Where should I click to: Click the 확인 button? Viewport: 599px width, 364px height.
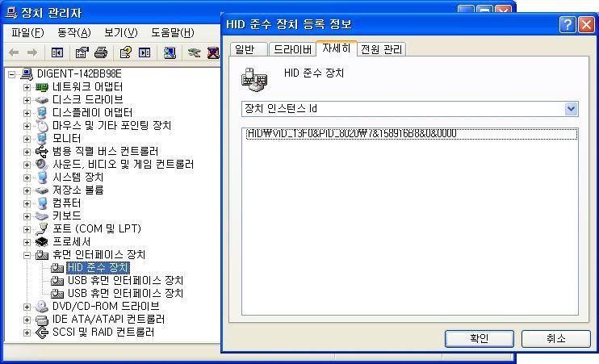click(x=479, y=338)
